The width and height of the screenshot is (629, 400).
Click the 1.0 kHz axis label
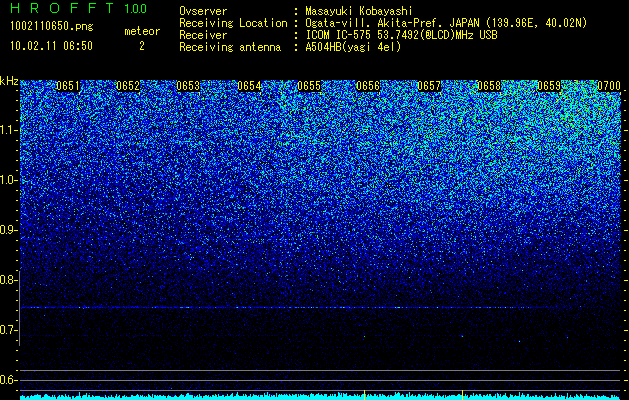coord(9,180)
